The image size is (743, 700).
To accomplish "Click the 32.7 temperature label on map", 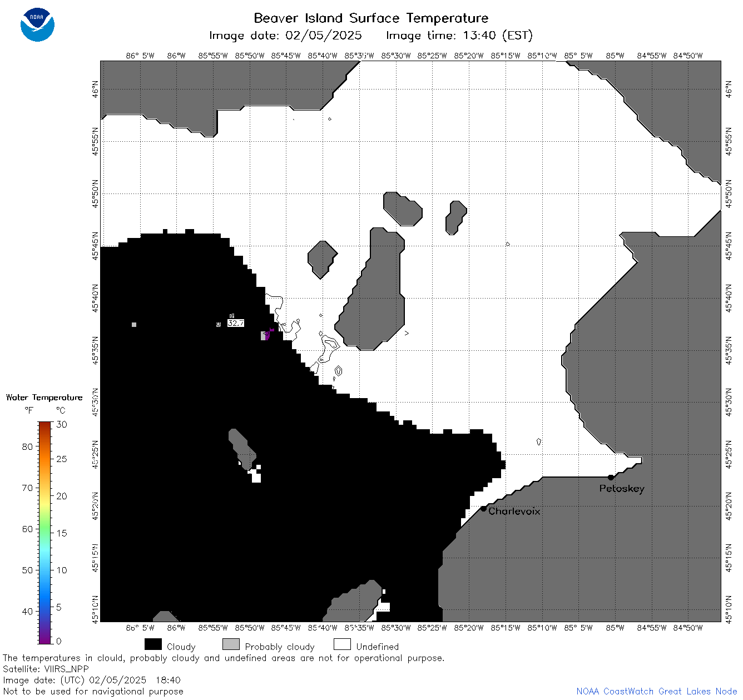I will [x=236, y=323].
